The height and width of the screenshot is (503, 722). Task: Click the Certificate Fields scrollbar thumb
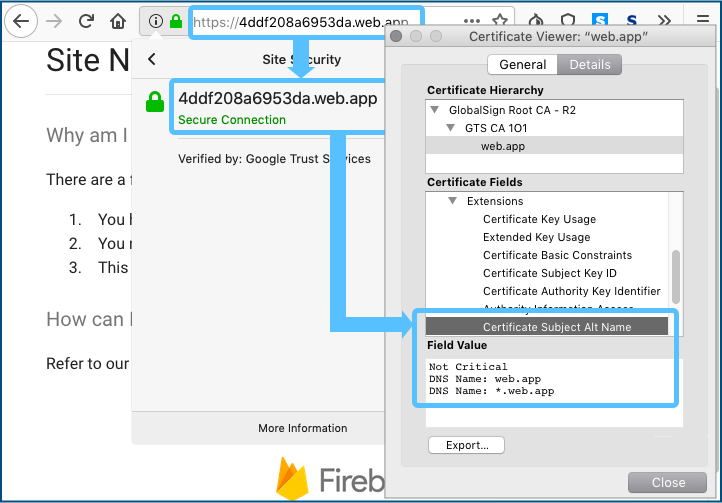coord(675,276)
